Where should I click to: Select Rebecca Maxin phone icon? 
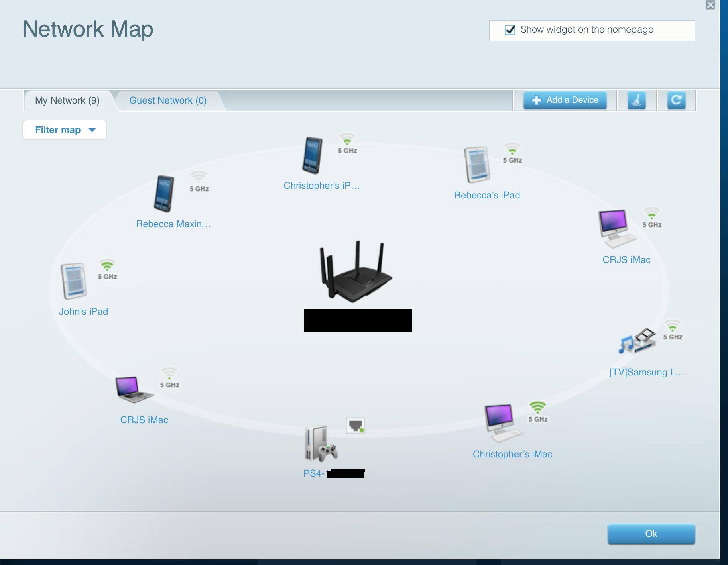164,194
